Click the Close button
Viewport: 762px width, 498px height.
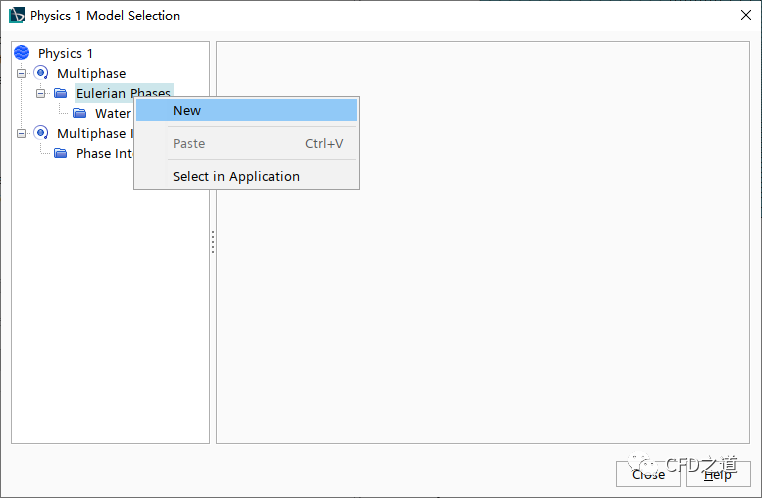tap(648, 474)
